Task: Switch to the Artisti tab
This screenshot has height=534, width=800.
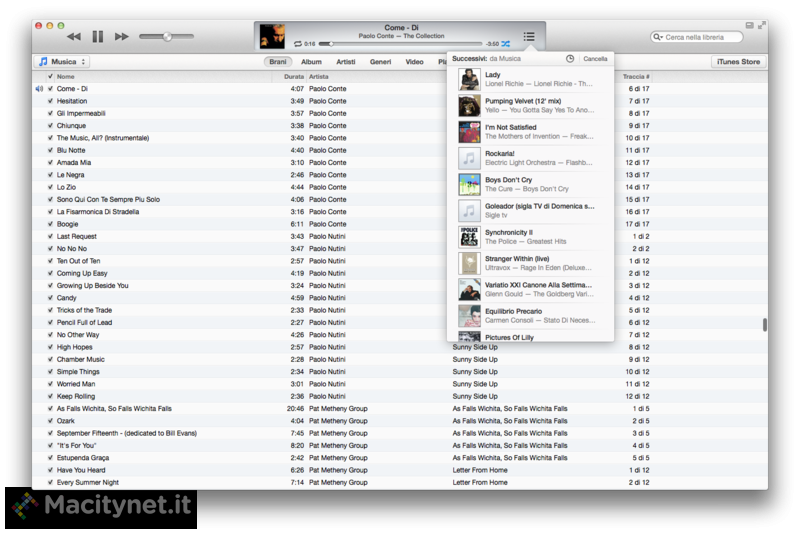Action: pyautogui.click(x=345, y=62)
